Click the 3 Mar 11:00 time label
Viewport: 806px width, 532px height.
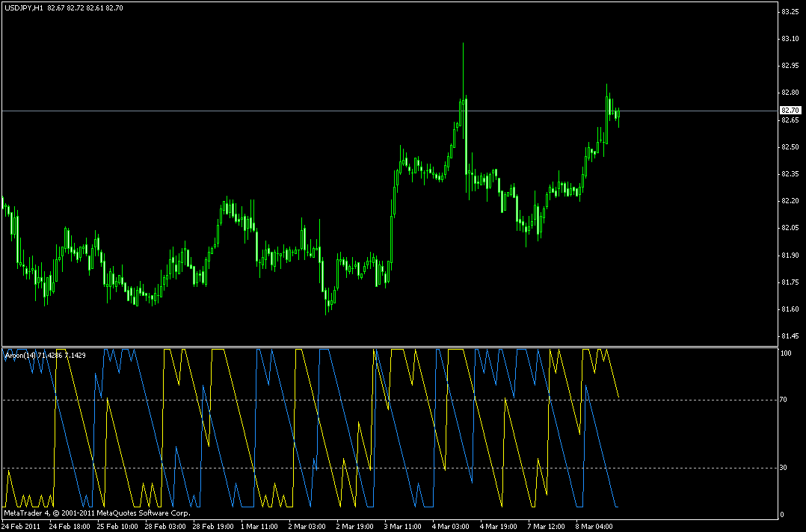403,526
